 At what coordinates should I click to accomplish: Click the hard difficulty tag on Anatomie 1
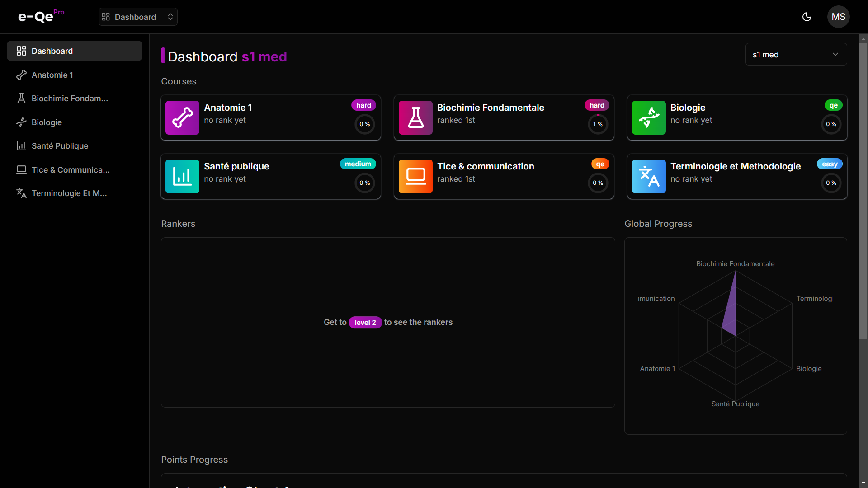coord(363,105)
